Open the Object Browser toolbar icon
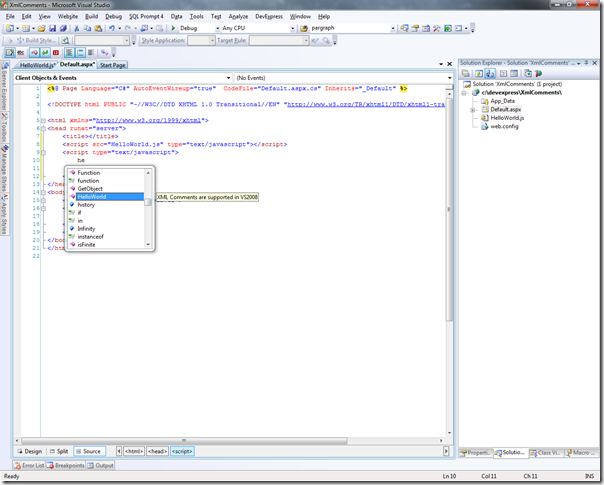Screen dimensions: 604x485 tap(426, 28)
